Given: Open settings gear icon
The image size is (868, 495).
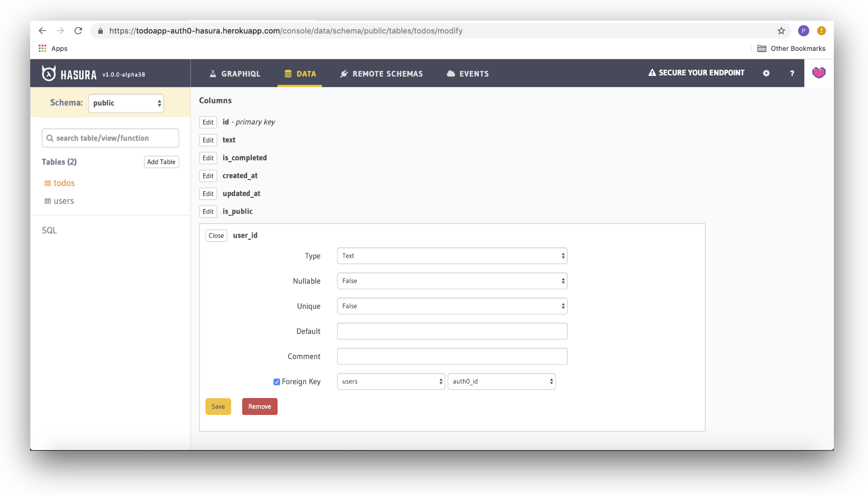Looking at the screenshot, I should 767,73.
